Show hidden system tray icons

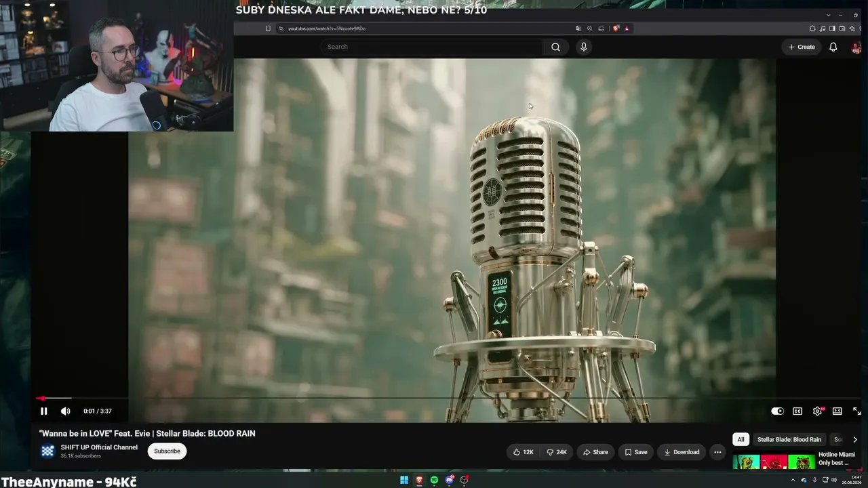793,480
